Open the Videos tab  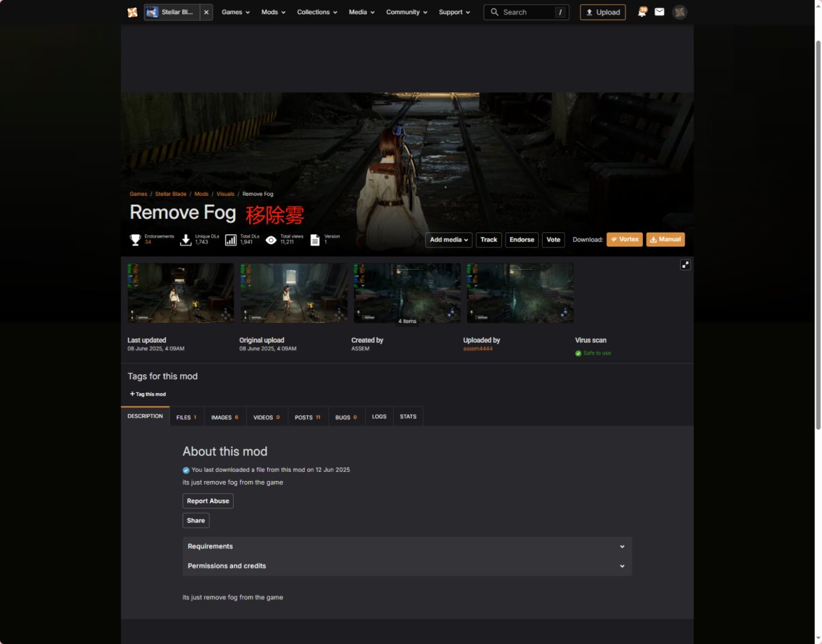[267, 417]
